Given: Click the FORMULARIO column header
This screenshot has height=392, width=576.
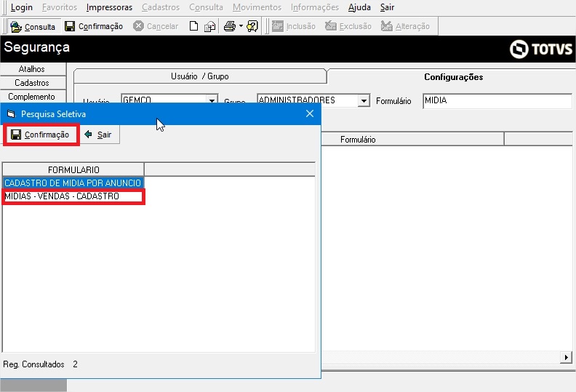Looking at the screenshot, I should (x=73, y=169).
